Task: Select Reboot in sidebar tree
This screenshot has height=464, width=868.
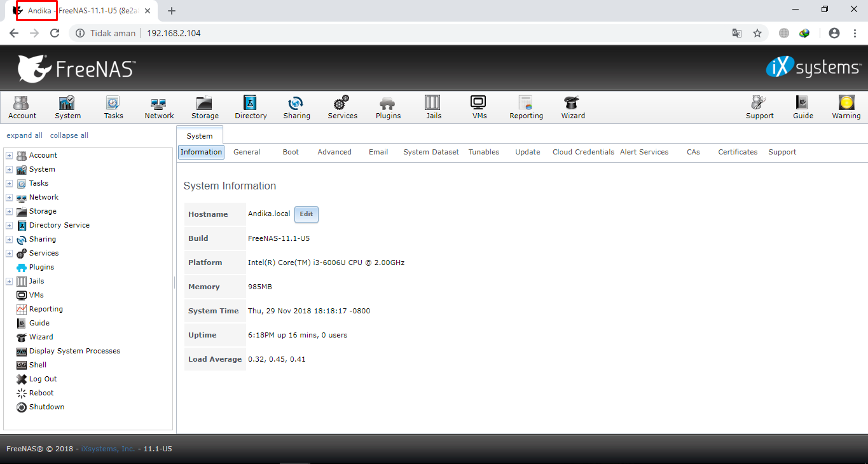Action: [41, 393]
